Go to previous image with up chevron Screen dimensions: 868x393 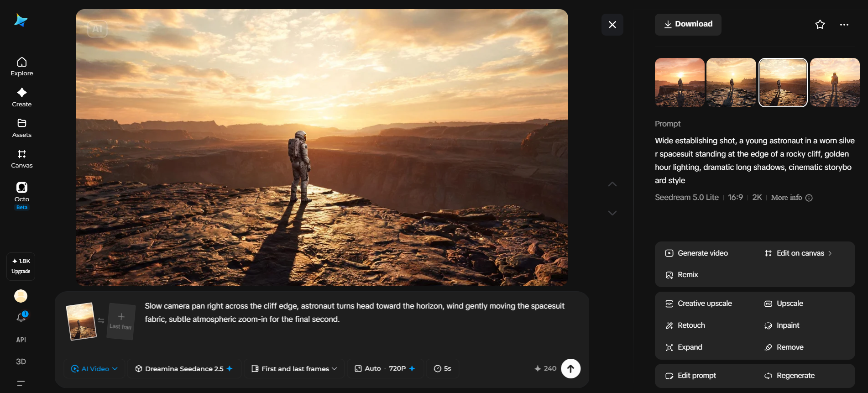point(612,184)
